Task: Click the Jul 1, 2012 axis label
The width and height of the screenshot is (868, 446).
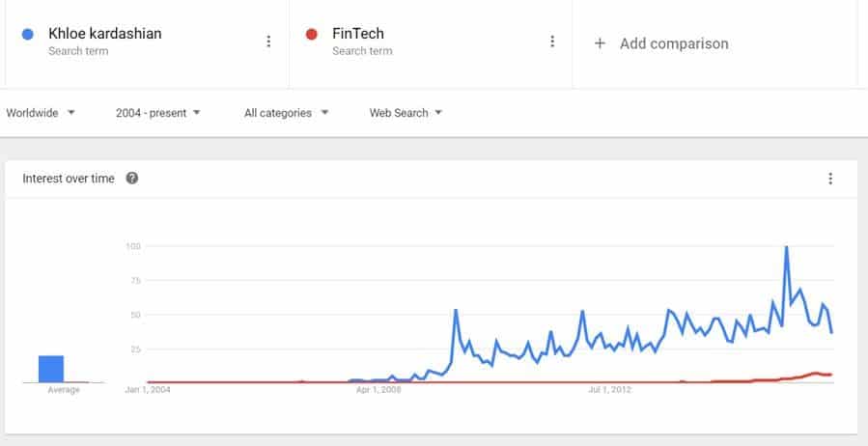Action: pos(609,390)
